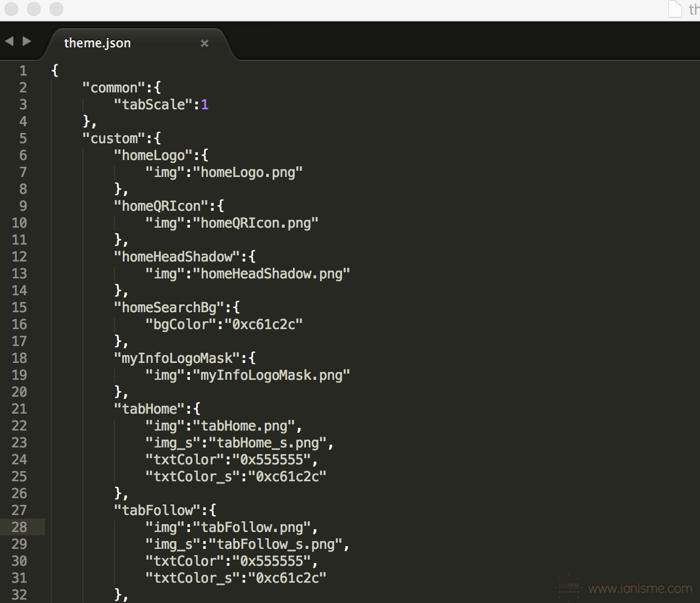
Task: Click highlighted line number 28 in gutter
Action: point(19,527)
